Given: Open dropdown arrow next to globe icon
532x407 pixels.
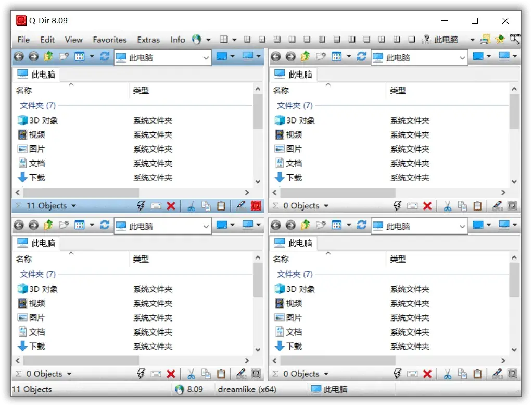Looking at the screenshot, I should [x=208, y=40].
